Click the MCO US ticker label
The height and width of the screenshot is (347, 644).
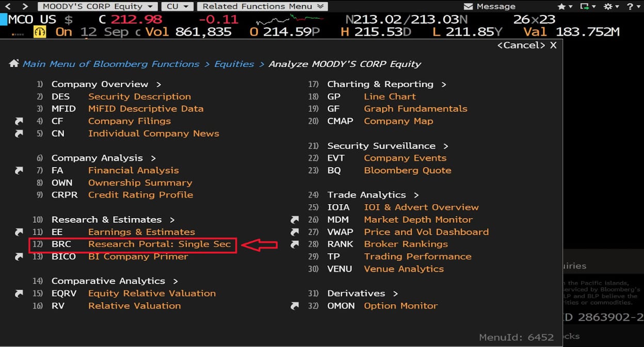click(x=33, y=20)
